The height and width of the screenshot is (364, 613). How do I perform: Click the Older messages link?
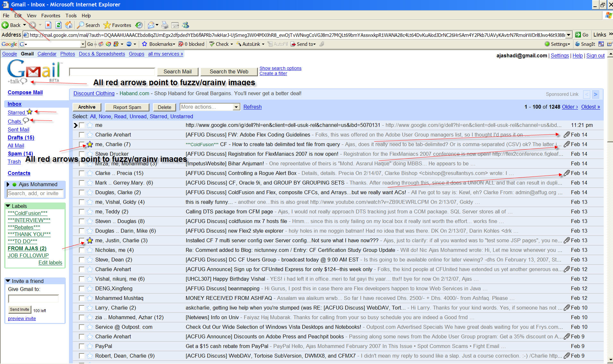pos(570,107)
